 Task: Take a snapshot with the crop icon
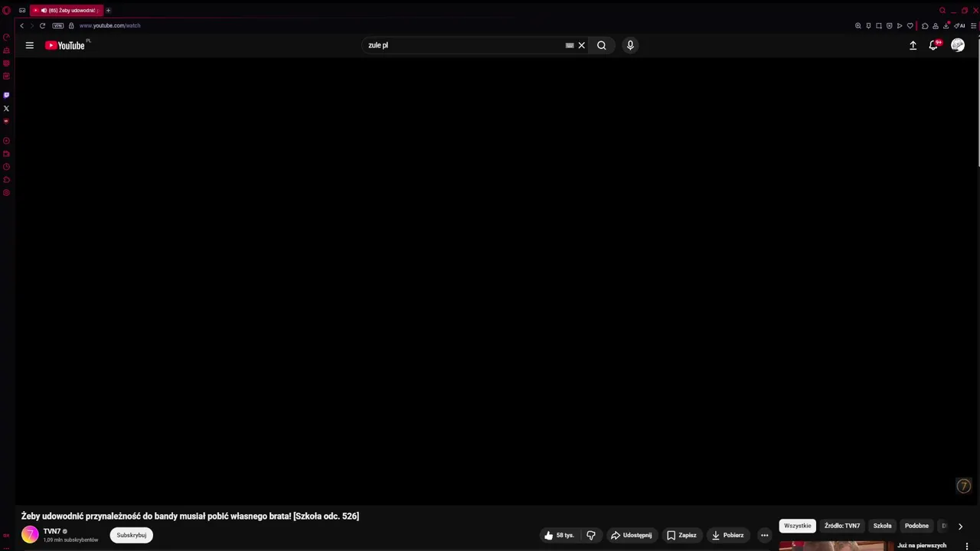tap(879, 26)
